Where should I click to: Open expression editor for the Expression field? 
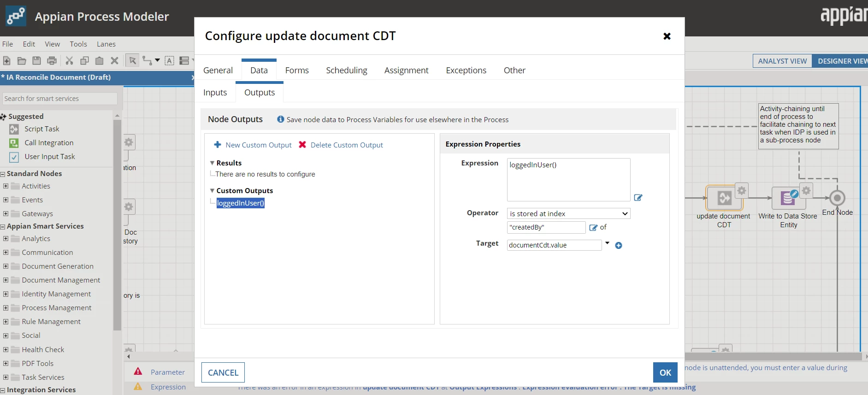point(638,197)
